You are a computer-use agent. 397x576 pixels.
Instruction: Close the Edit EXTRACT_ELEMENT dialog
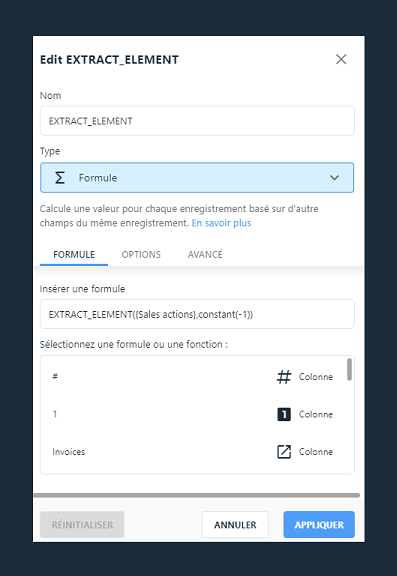tap(341, 59)
